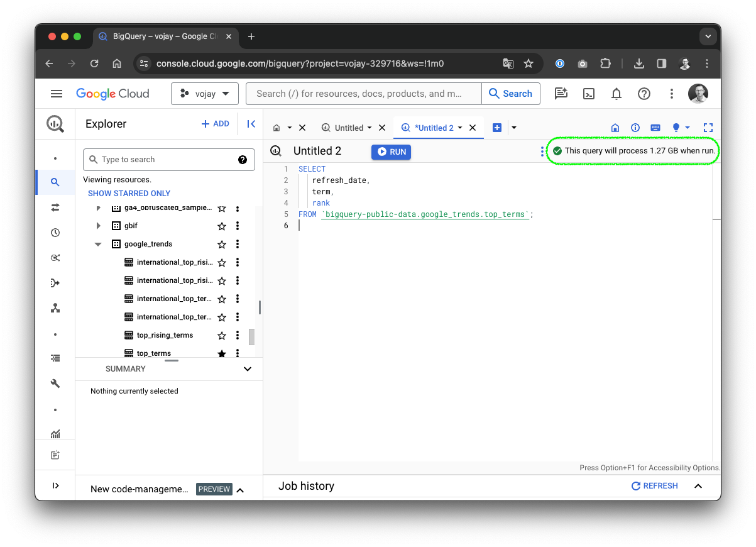This screenshot has width=756, height=547.
Task: Star the top_rising_terms table
Action: pyautogui.click(x=222, y=335)
